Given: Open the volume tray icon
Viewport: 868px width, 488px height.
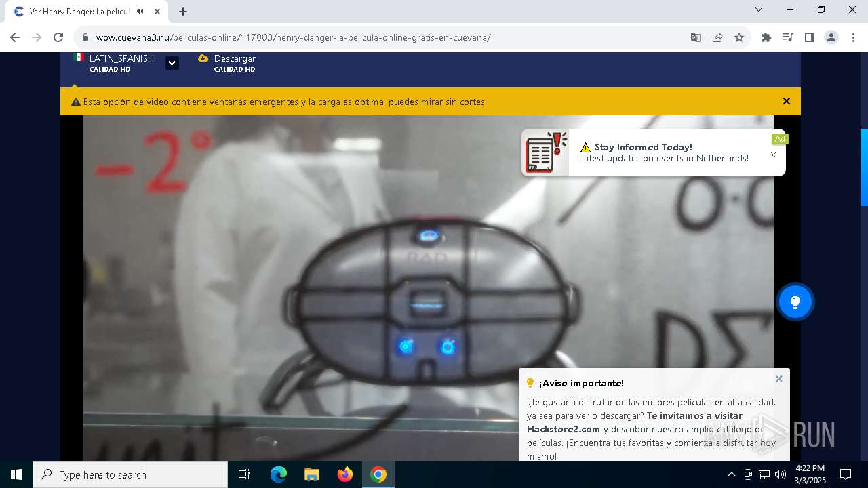Looking at the screenshot, I should pyautogui.click(x=781, y=474).
